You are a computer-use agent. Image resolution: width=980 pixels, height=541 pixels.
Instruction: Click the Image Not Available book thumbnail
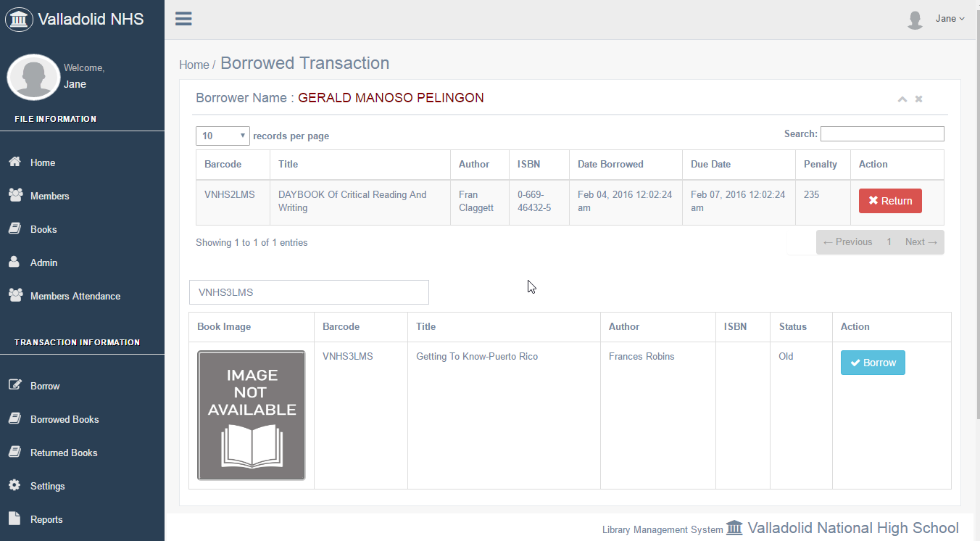pyautogui.click(x=252, y=416)
